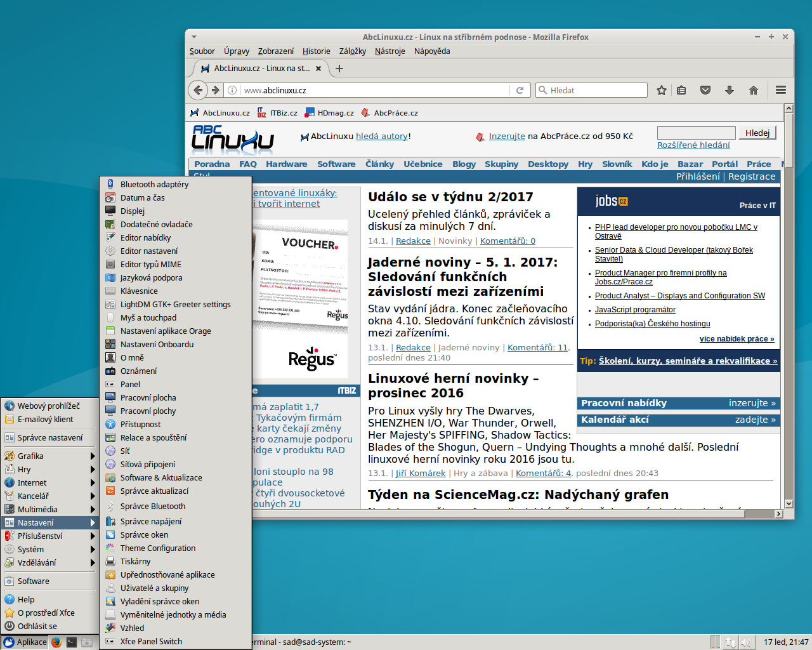Follow the Přihlášení link
This screenshot has height=650, width=812.
[698, 176]
